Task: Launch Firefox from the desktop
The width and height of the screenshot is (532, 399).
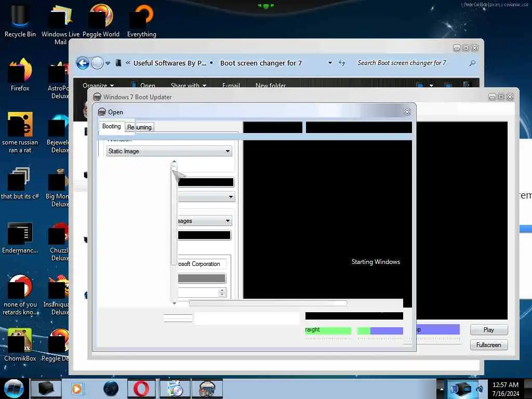Action: click(20, 75)
